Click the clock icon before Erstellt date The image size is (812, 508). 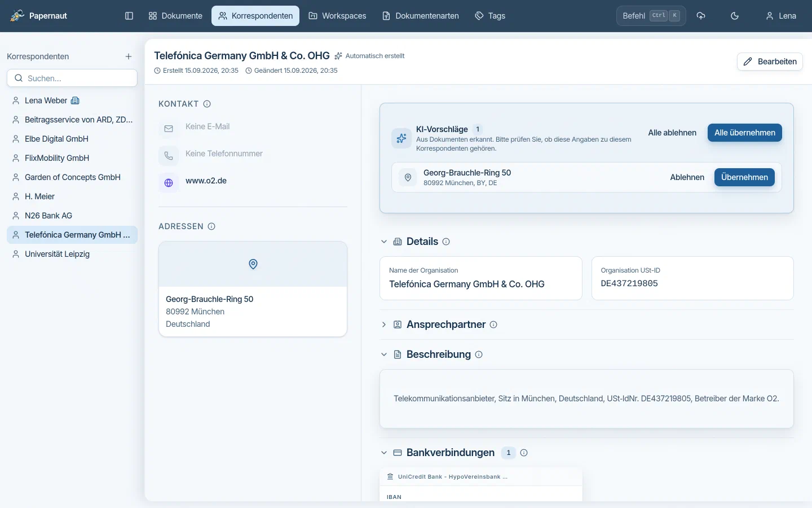tap(157, 71)
